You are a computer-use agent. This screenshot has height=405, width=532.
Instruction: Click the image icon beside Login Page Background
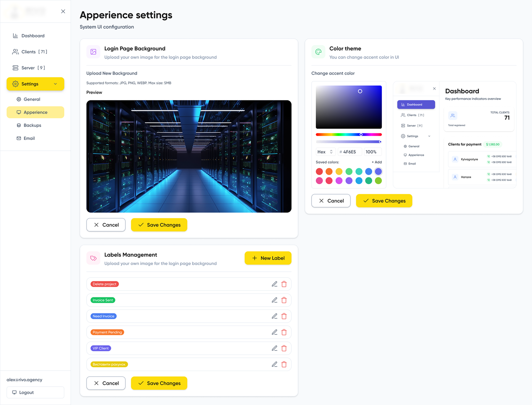(93, 52)
